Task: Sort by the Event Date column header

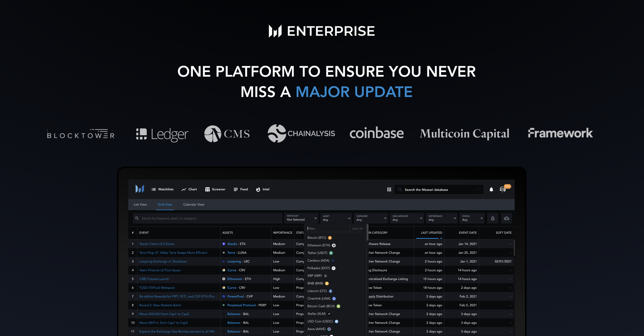Action: point(468,233)
